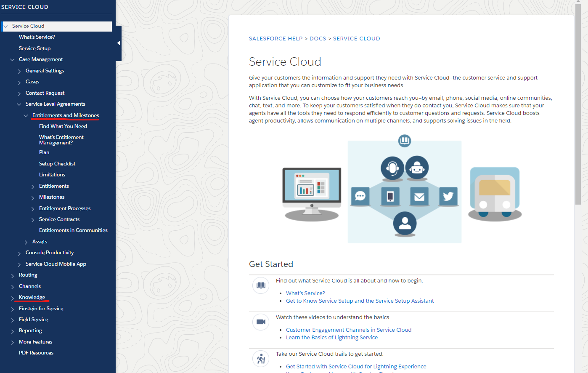Collapse the sidebar with the arrow handle
588x373 pixels.
(119, 43)
